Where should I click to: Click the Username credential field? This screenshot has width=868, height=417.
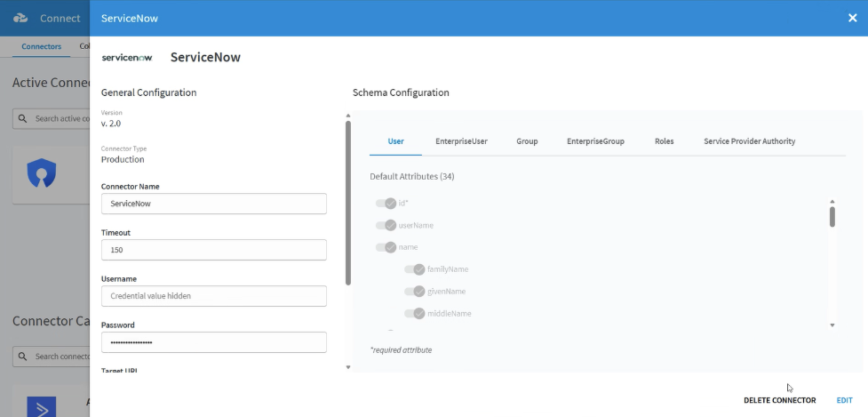coord(214,296)
